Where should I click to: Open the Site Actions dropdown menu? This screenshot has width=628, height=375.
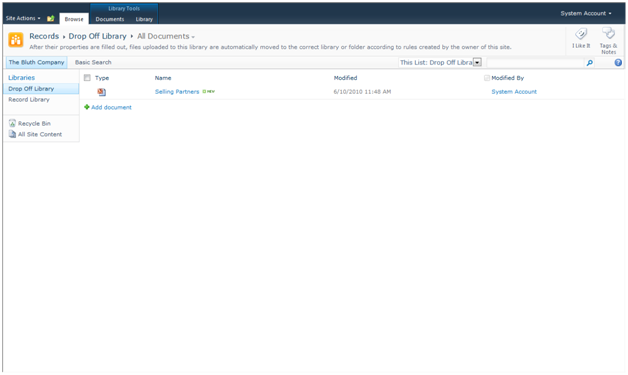[23, 18]
